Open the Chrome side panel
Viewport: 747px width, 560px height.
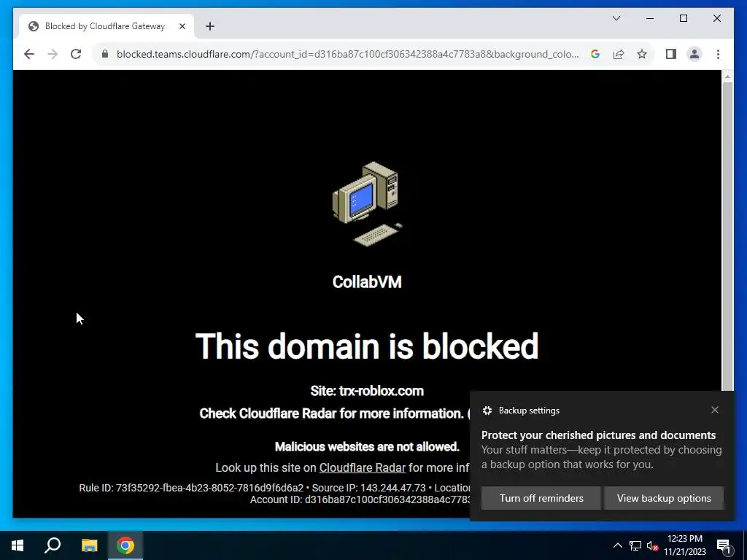(671, 54)
